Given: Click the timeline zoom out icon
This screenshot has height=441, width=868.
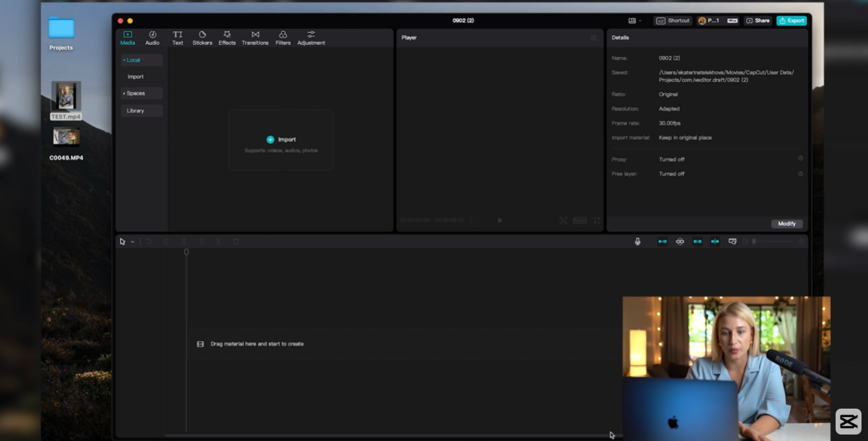Looking at the screenshot, I should [745, 242].
